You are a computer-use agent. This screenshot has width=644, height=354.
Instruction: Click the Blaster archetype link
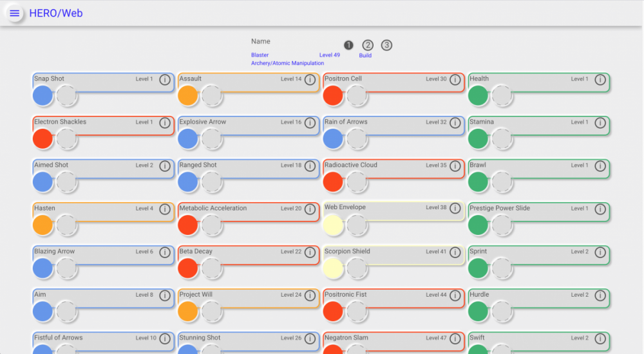point(260,55)
